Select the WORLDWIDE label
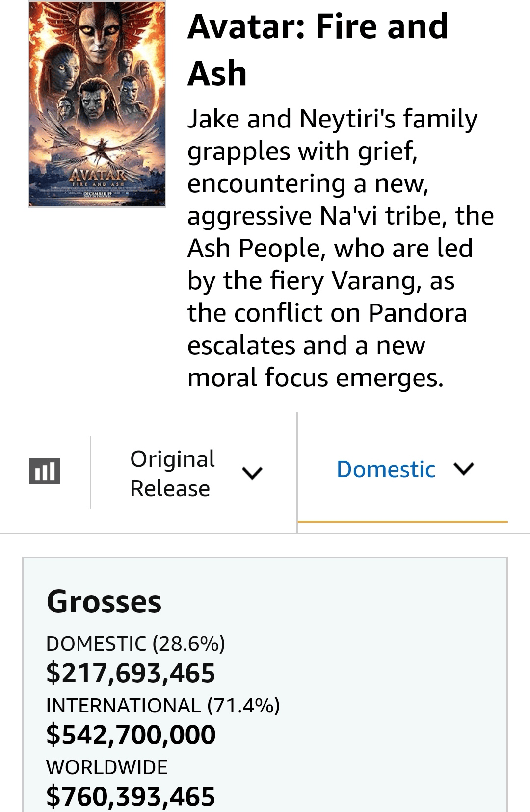530x812 pixels. click(107, 767)
